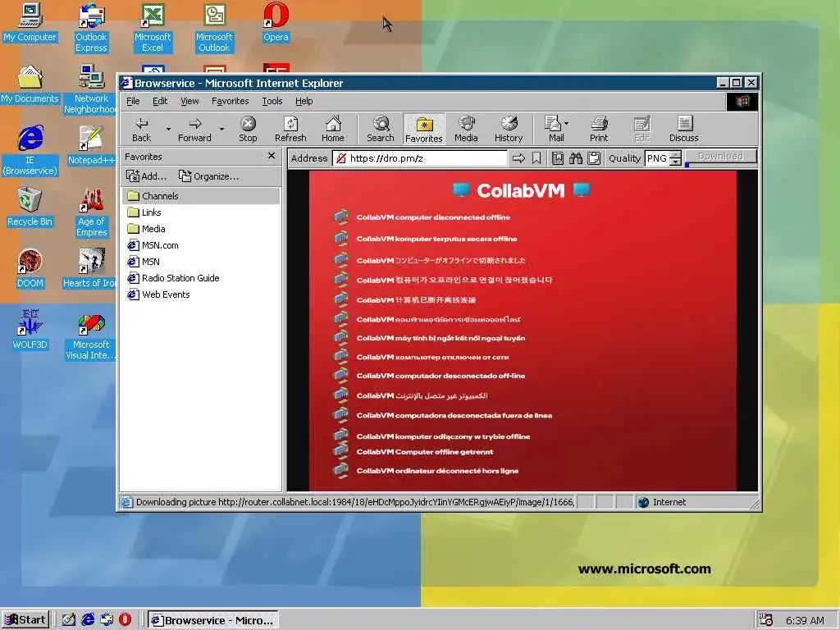840x630 pixels.
Task: Expand the Forward history dropdown arrow
Action: (221, 129)
